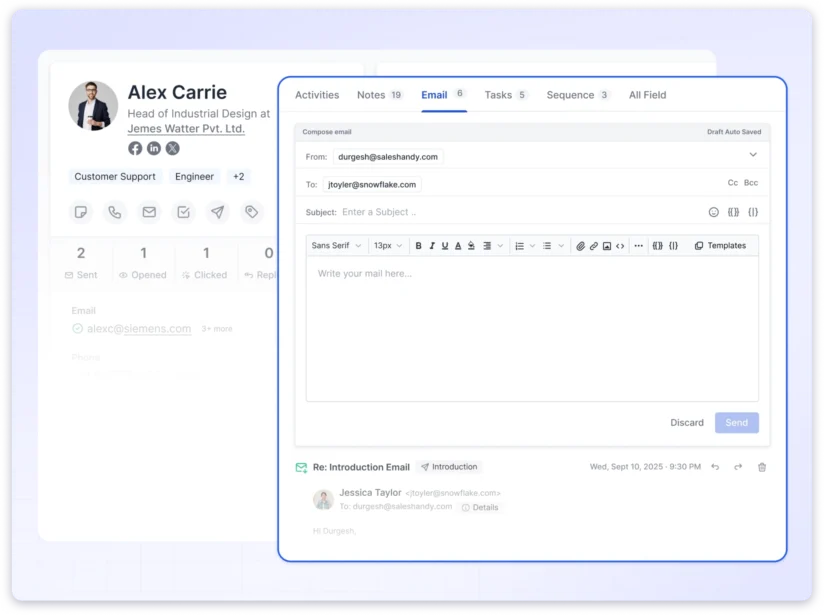824x615 pixels.
Task: Click the Send button
Action: point(737,423)
